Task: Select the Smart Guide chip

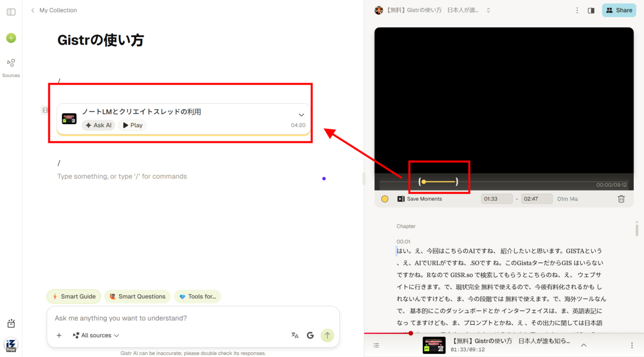Action: [74, 296]
